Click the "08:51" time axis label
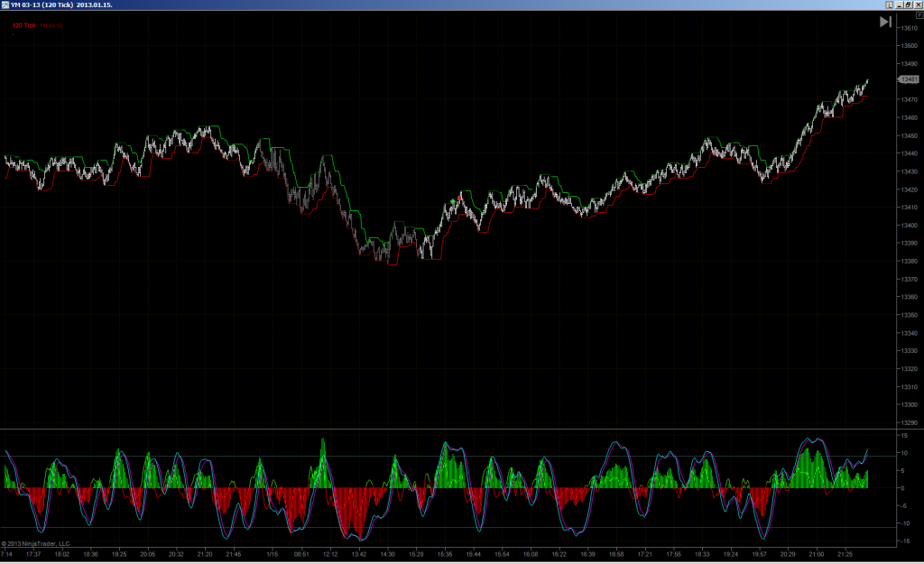Image resolution: width=924 pixels, height=564 pixels. pos(301,554)
